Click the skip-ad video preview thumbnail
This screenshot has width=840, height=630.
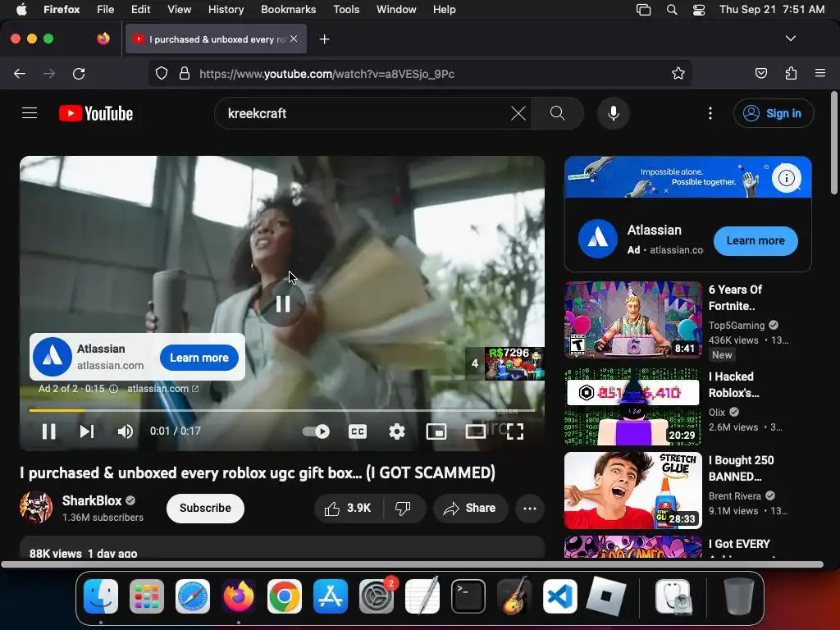(x=514, y=363)
